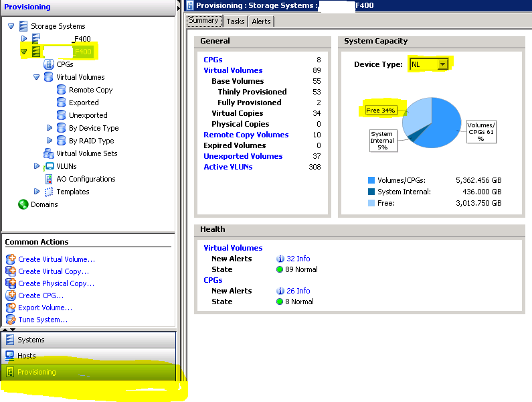
Task: Open Remote Copy Volumes link
Action: click(246, 135)
